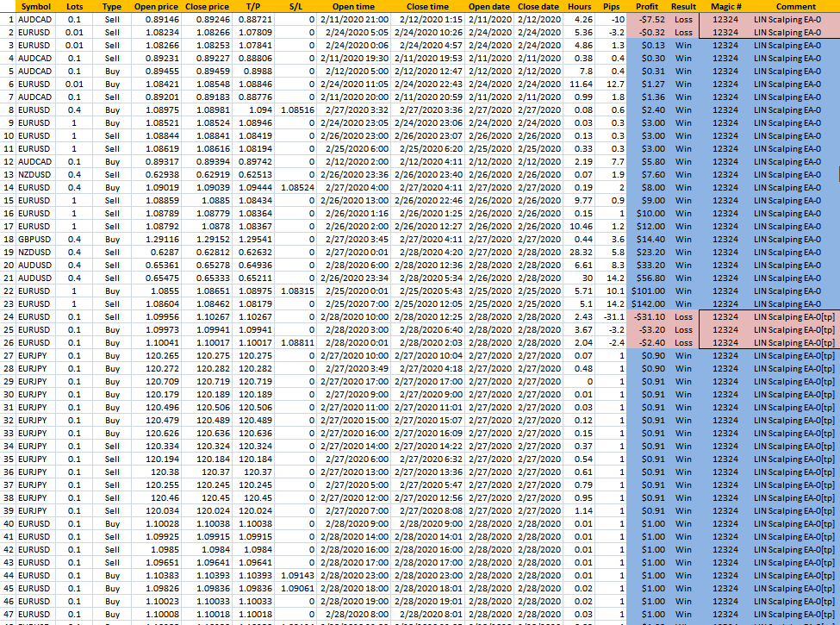This screenshot has width=840, height=625.
Task: Click AUDCAD symbol cell in row 1
Action: click(x=36, y=19)
